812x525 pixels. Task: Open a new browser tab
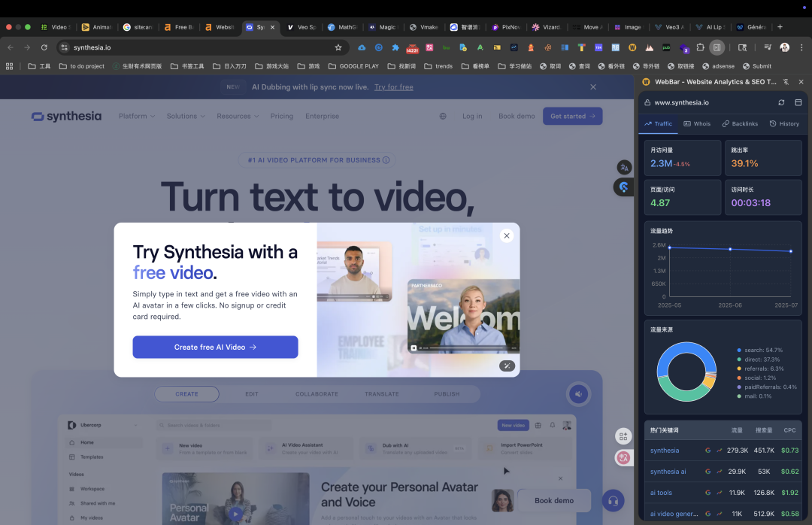pos(780,27)
